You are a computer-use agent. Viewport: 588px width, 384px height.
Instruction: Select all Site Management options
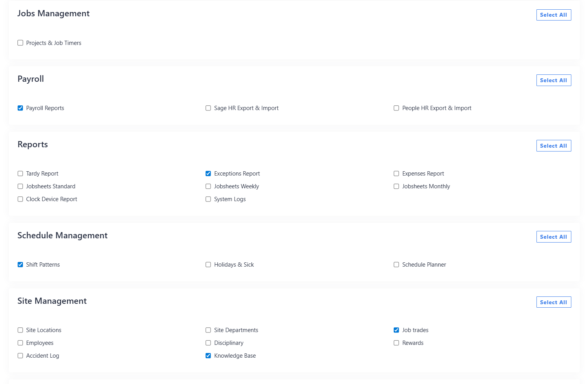[x=553, y=302]
